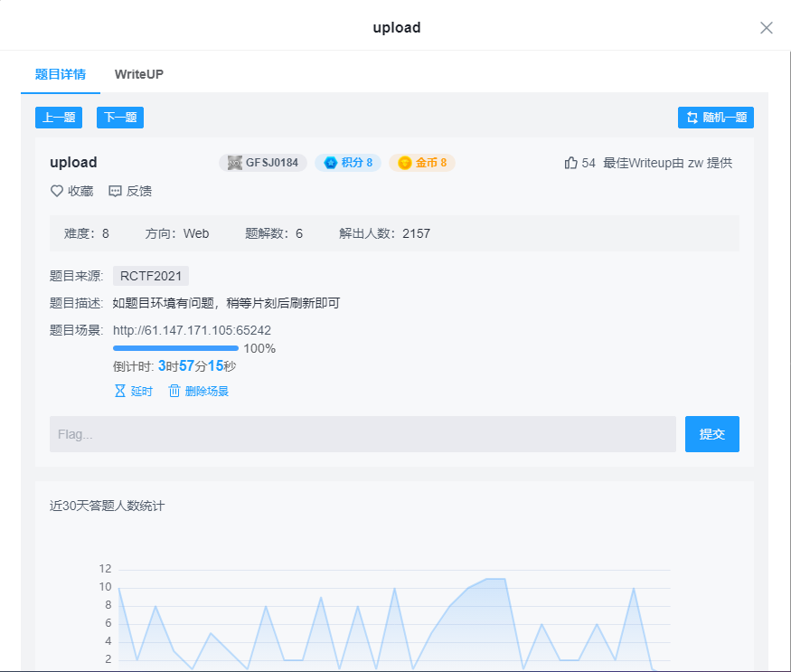Switch to the WriteUP tab
791x672 pixels.
click(x=138, y=74)
